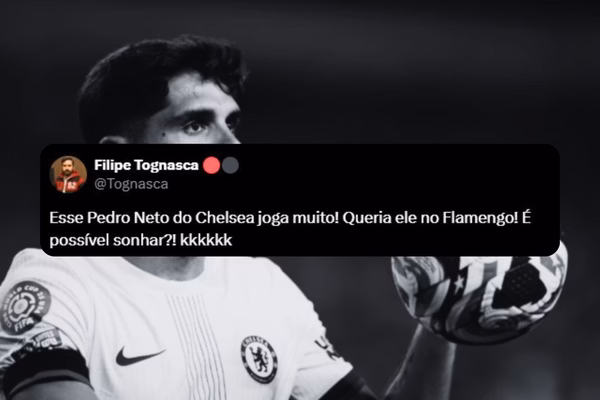This screenshot has width=600, height=400.
Task: Click the player's face
Action: click(199, 115)
